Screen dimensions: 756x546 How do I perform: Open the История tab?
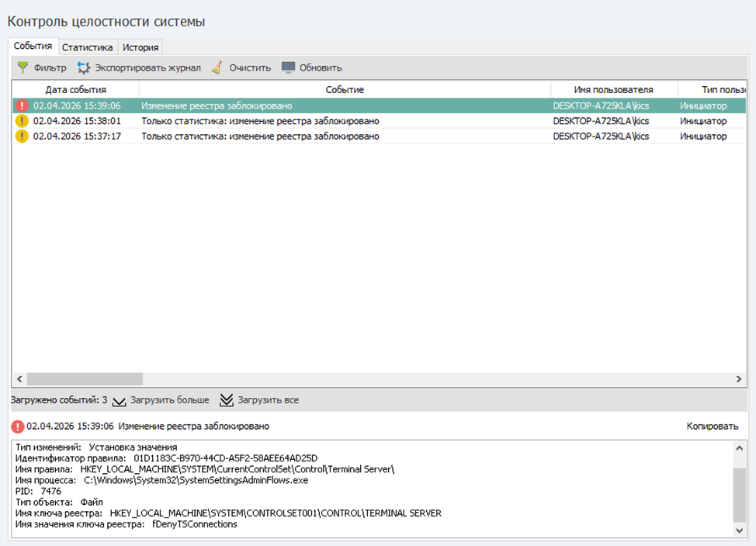coord(140,47)
